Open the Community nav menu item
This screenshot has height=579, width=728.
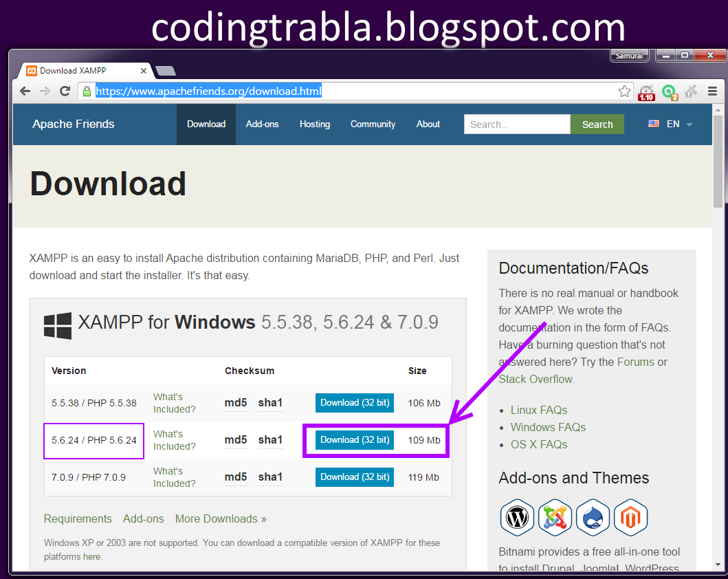373,124
